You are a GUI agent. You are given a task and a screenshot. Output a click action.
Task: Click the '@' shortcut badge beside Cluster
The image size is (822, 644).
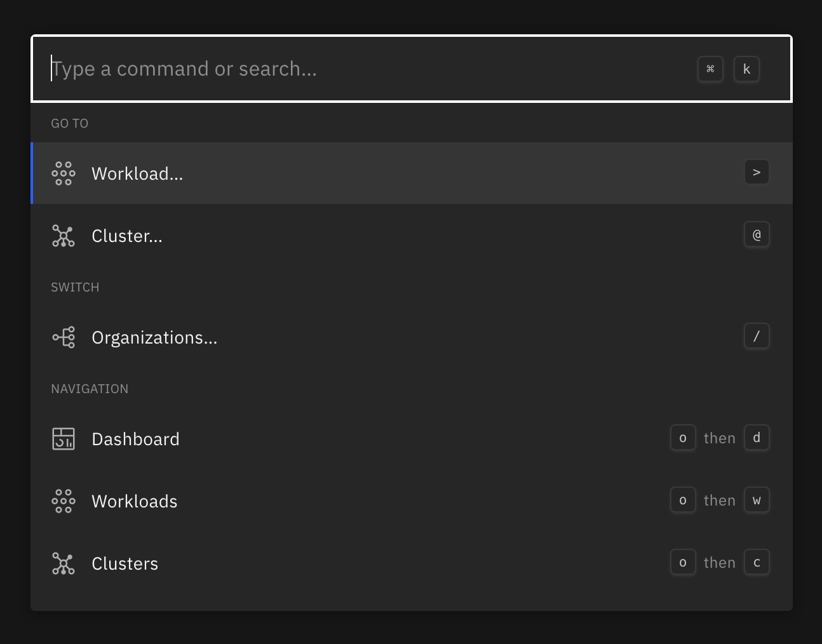757,234
